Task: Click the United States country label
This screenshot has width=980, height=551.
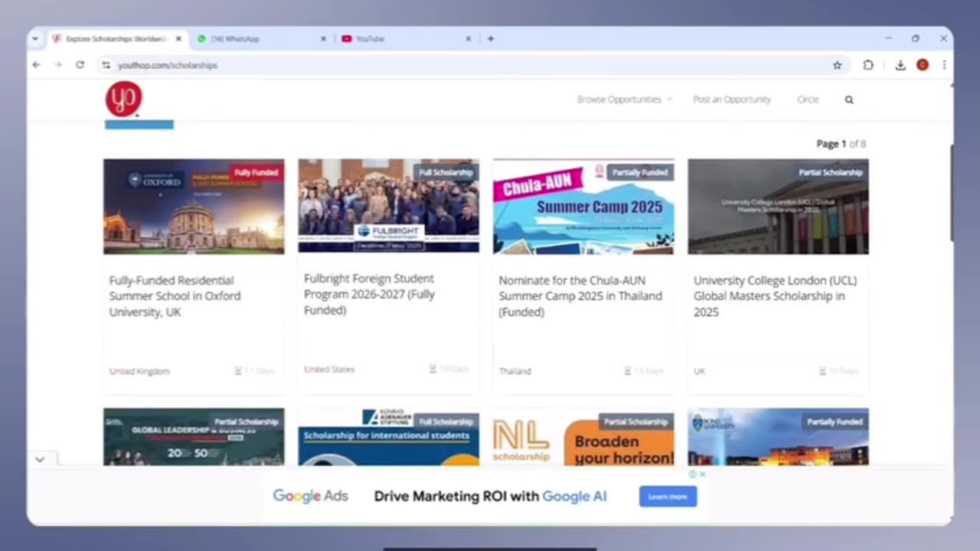Action: pyautogui.click(x=329, y=370)
